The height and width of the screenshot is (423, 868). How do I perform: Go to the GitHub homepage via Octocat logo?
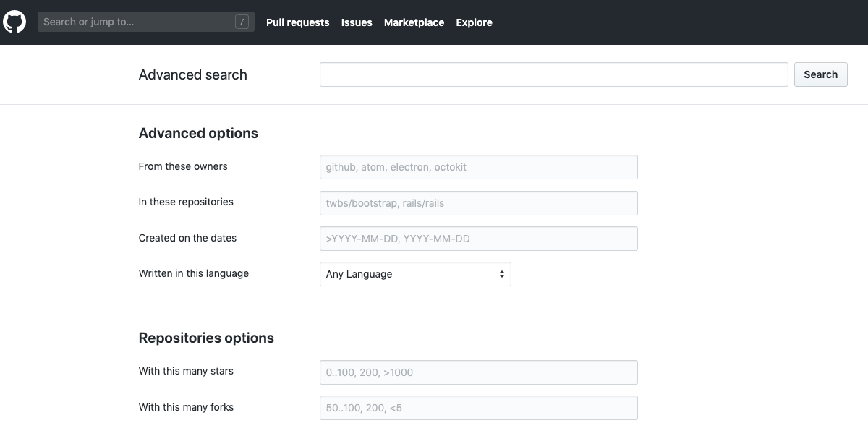(x=14, y=22)
